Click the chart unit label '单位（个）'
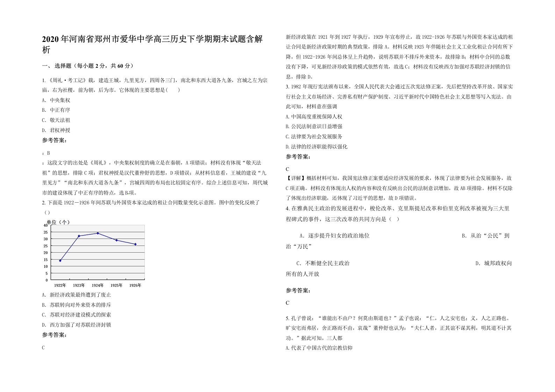The width and height of the screenshot is (555, 392). [58, 222]
